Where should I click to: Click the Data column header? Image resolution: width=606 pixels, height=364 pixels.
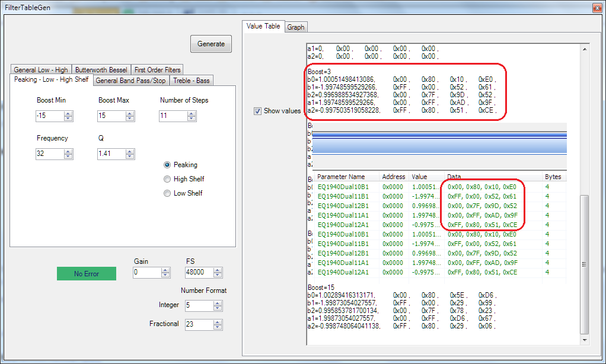click(x=493, y=177)
